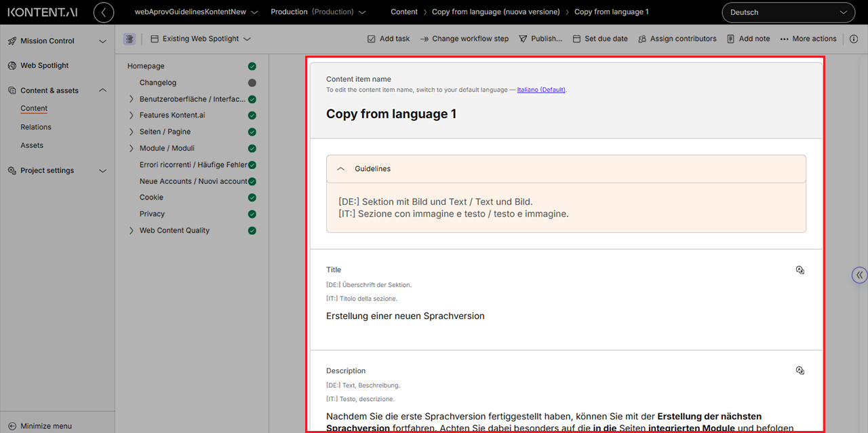The width and height of the screenshot is (868, 433).
Task: Open More actions menu
Action: pos(808,39)
